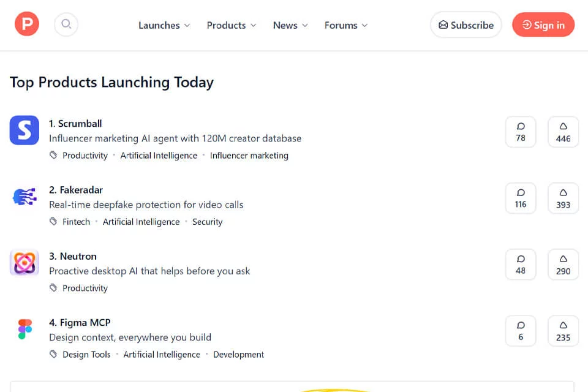Expand the Products menu
The height and width of the screenshot is (392, 588).
tap(232, 25)
